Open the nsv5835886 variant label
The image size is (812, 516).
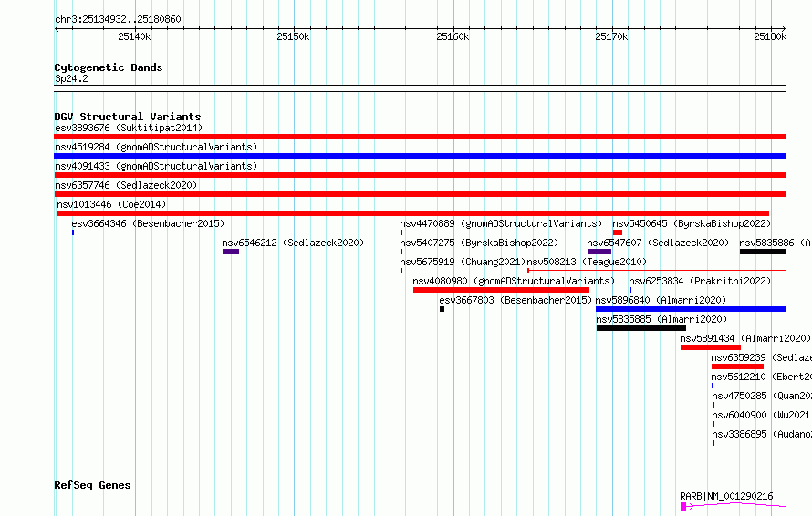[x=776, y=243]
